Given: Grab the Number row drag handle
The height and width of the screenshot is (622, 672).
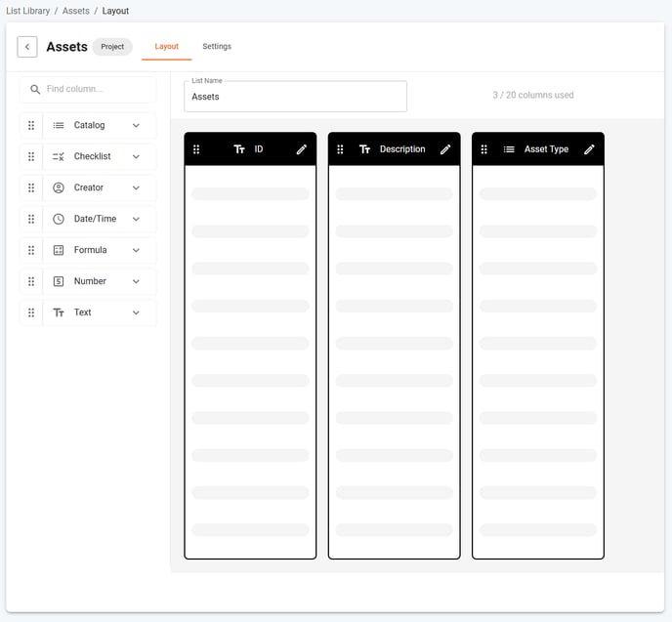Looking at the screenshot, I should [x=31, y=281].
